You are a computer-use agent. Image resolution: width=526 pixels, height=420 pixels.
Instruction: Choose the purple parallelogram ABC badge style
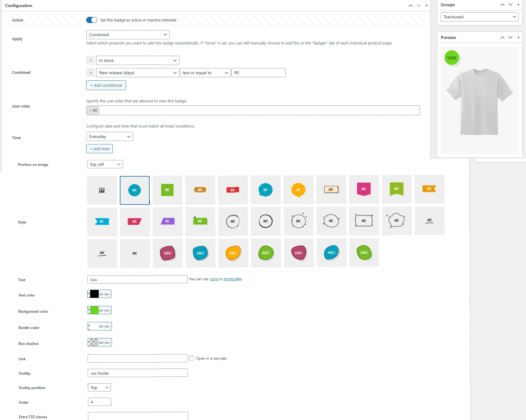pos(167,221)
